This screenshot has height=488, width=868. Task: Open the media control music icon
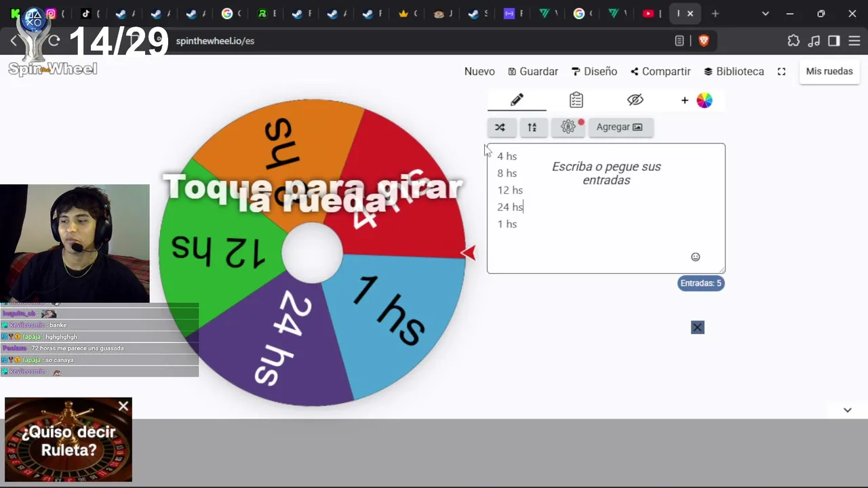pyautogui.click(x=814, y=41)
